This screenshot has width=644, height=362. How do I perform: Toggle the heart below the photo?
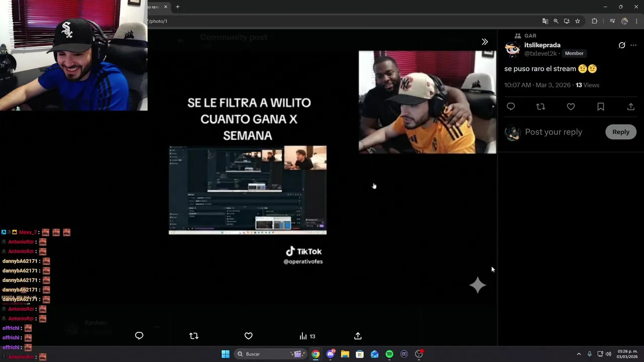(249, 336)
